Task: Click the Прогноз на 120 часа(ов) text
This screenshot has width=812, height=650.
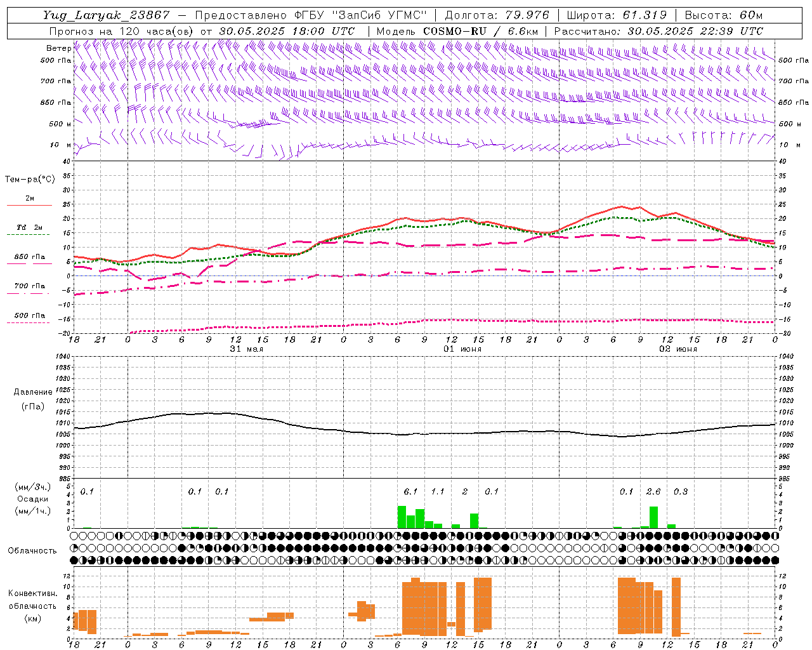Action: [x=121, y=31]
